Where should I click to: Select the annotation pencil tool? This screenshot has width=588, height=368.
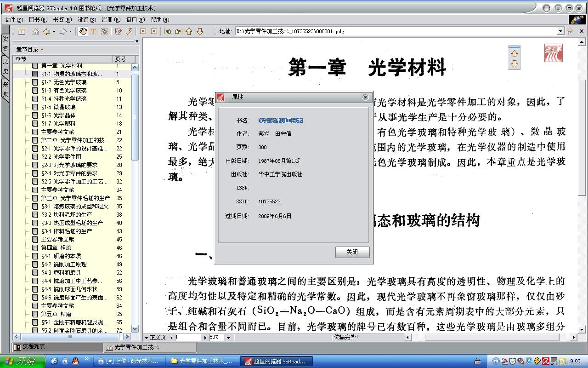tap(118, 31)
